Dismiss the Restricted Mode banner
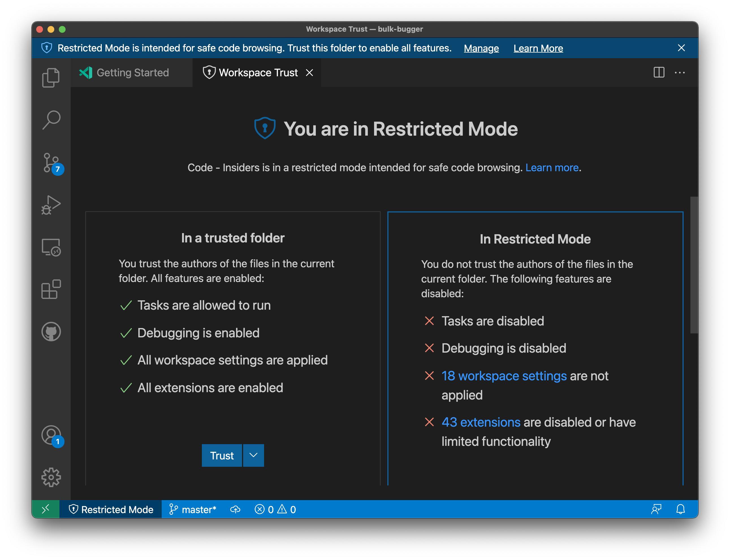 tap(681, 48)
